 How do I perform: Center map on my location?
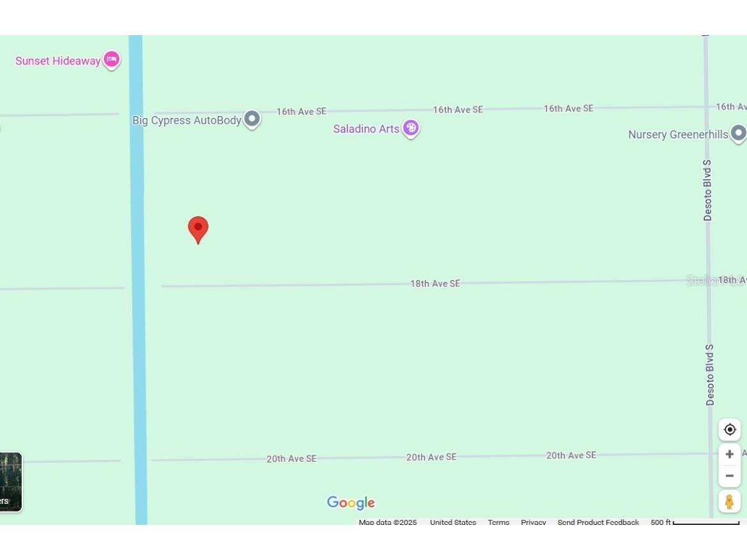point(729,429)
